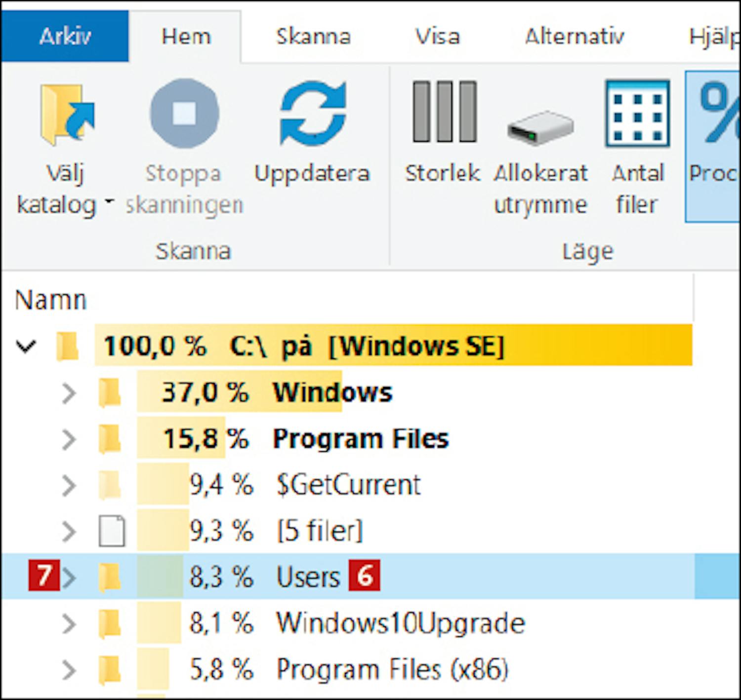Expand the Users folder
Image resolution: width=741 pixels, height=700 pixels.
(69, 577)
